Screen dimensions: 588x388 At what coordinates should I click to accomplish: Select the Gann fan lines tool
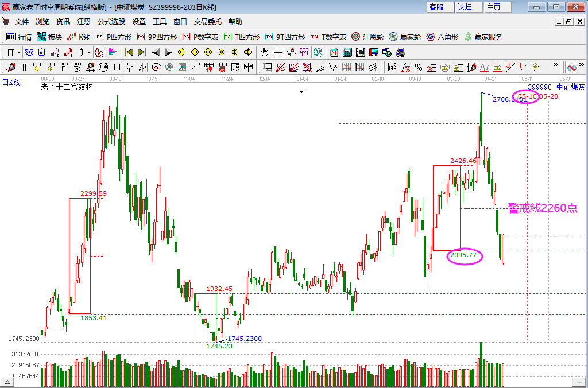(x=280, y=68)
